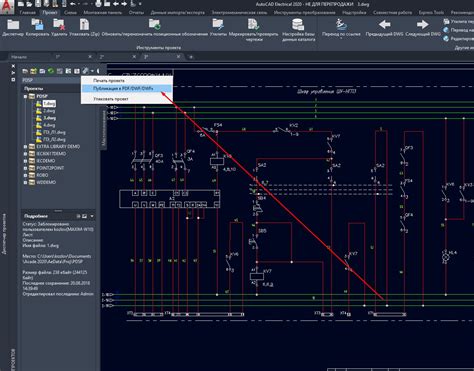Viewport: 474px width, 371px height.
Task: Switch to the Начало file tab
Action: (x=19, y=57)
